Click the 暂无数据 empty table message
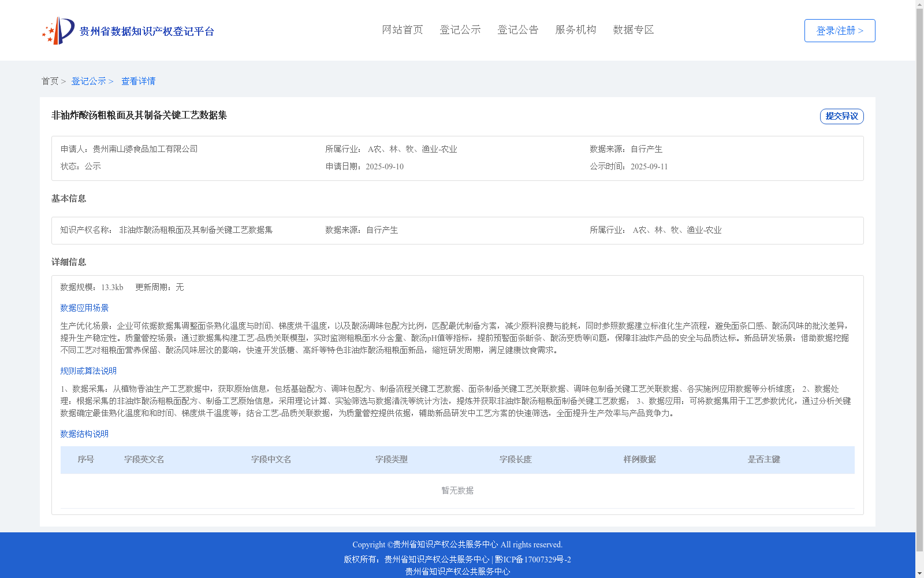Image resolution: width=924 pixels, height=578 pixels. tap(457, 491)
